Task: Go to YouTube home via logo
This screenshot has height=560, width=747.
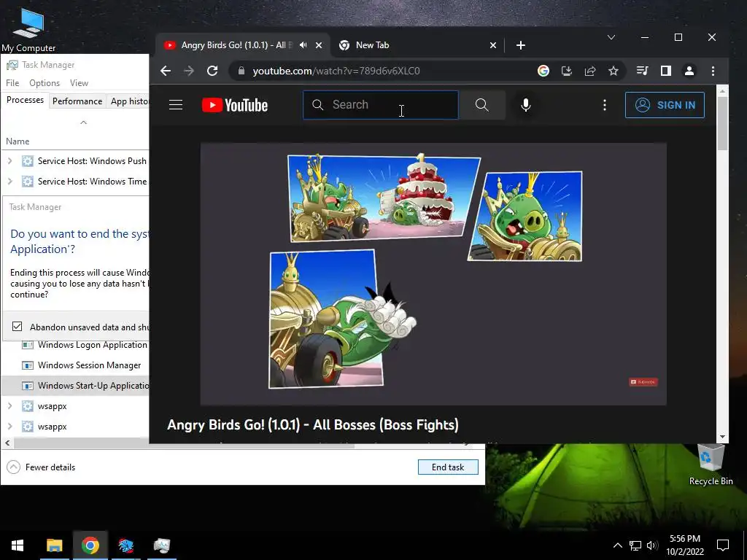Action: (x=235, y=105)
